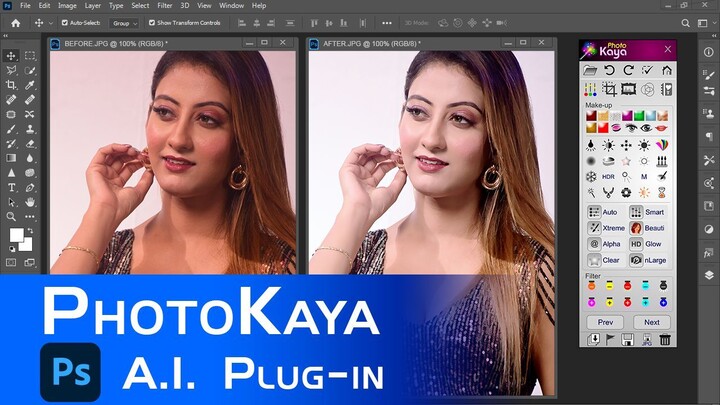Screen dimensions: 720x405
Task: Open the search icon at top right
Action: point(685,23)
